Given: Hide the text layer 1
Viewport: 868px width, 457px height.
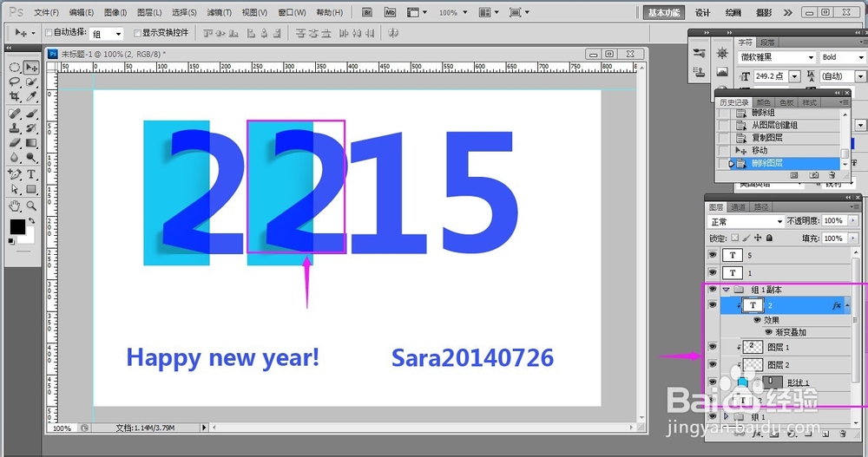Looking at the screenshot, I should point(713,272).
